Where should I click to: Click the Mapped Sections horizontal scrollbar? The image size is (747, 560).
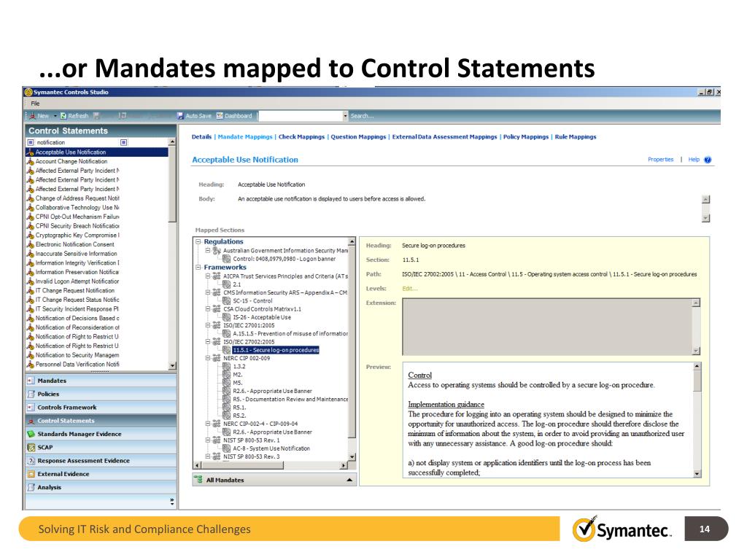pyautogui.click(x=271, y=465)
